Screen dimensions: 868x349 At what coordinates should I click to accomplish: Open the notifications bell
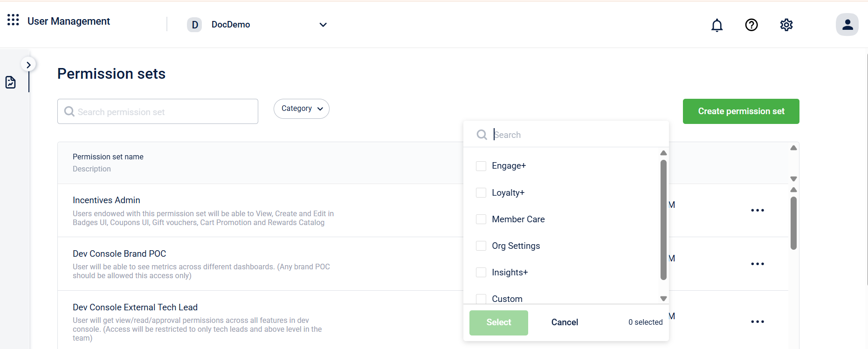tap(717, 25)
